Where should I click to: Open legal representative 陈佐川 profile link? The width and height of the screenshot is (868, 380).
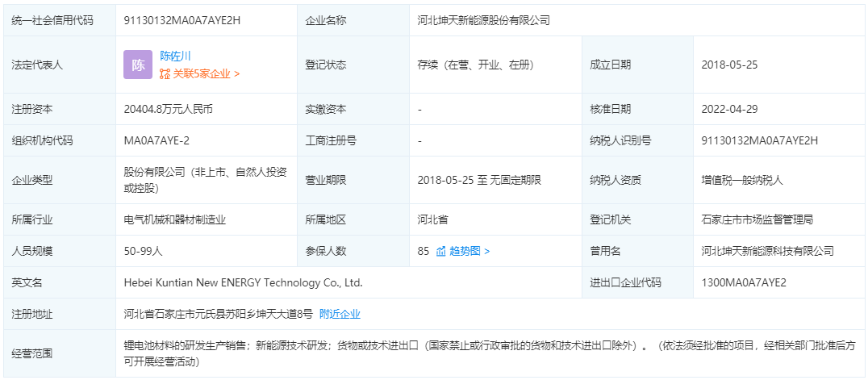pos(175,56)
